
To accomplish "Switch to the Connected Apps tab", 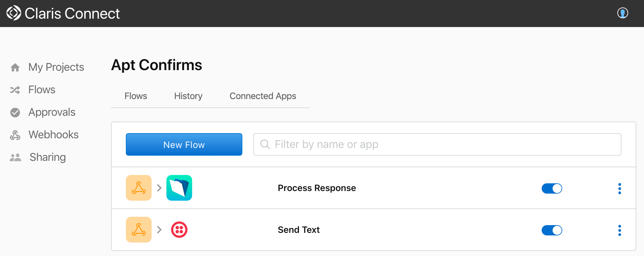I will [x=263, y=96].
